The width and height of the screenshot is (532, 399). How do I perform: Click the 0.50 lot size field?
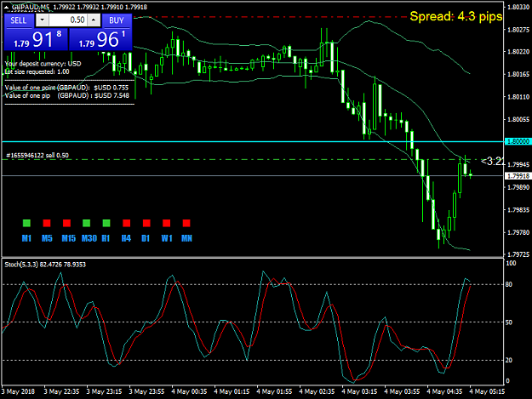coord(68,20)
